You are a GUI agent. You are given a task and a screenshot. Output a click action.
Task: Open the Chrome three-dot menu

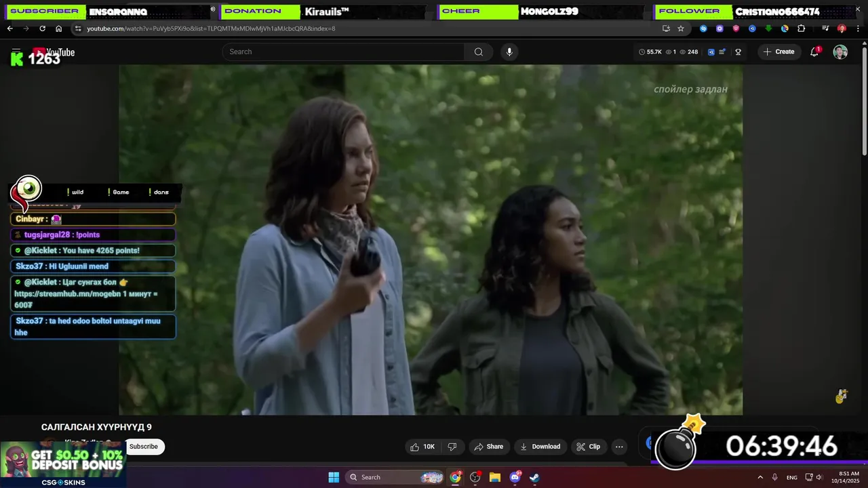pyautogui.click(x=858, y=28)
